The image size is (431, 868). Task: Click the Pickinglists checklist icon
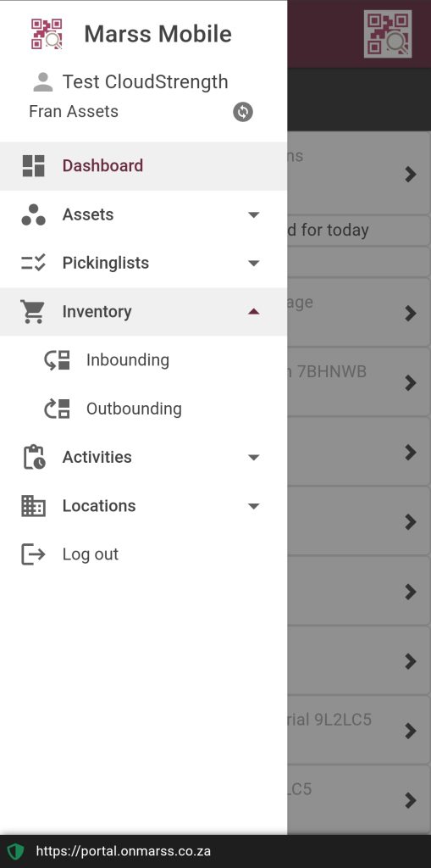pos(33,263)
